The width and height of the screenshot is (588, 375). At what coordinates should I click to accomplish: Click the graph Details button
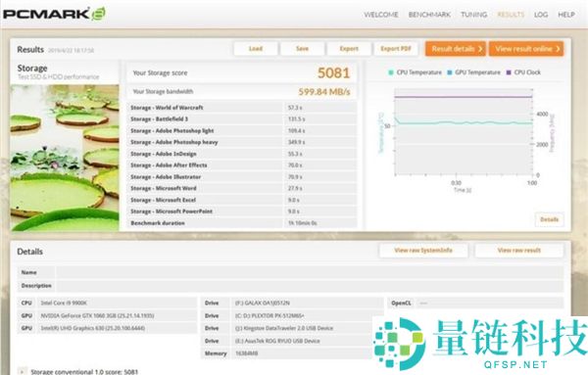550,219
